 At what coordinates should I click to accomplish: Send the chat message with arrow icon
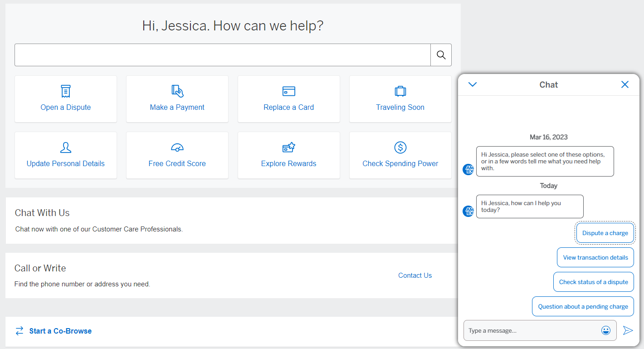(x=628, y=330)
